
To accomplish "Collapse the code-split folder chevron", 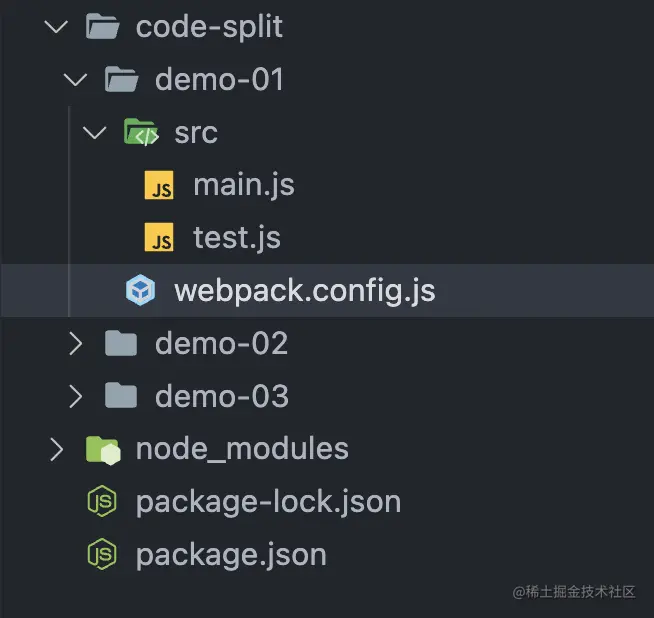I will coord(56,27).
